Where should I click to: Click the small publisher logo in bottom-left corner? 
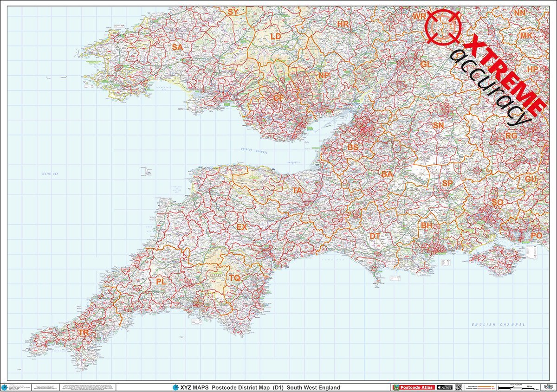[x=6, y=387]
